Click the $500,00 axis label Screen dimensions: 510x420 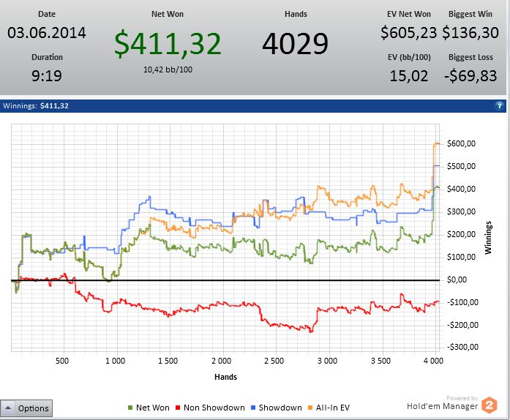[461, 166]
